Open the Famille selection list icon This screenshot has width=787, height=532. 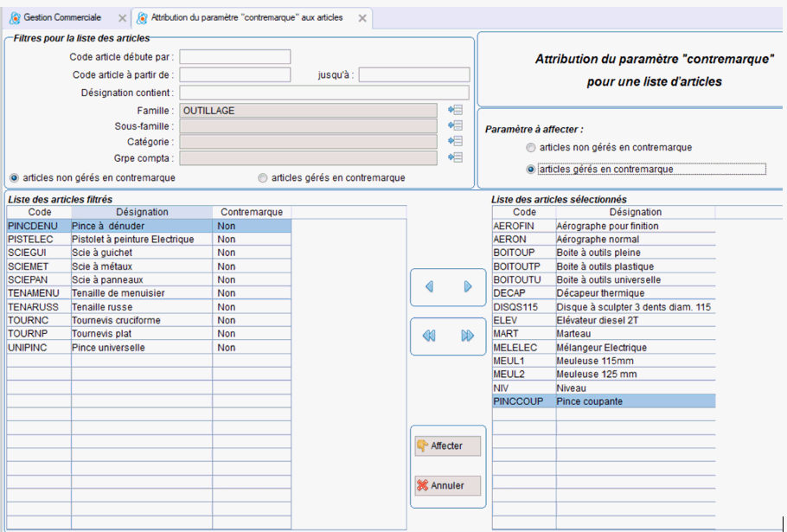(455, 110)
